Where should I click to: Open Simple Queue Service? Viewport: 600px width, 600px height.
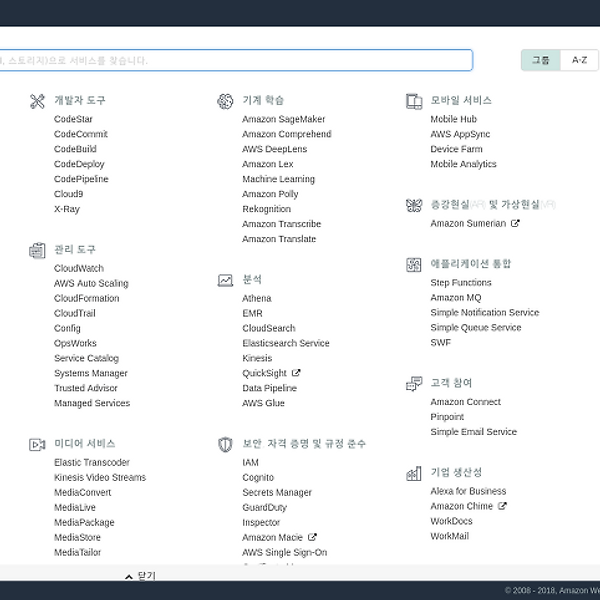(x=476, y=328)
